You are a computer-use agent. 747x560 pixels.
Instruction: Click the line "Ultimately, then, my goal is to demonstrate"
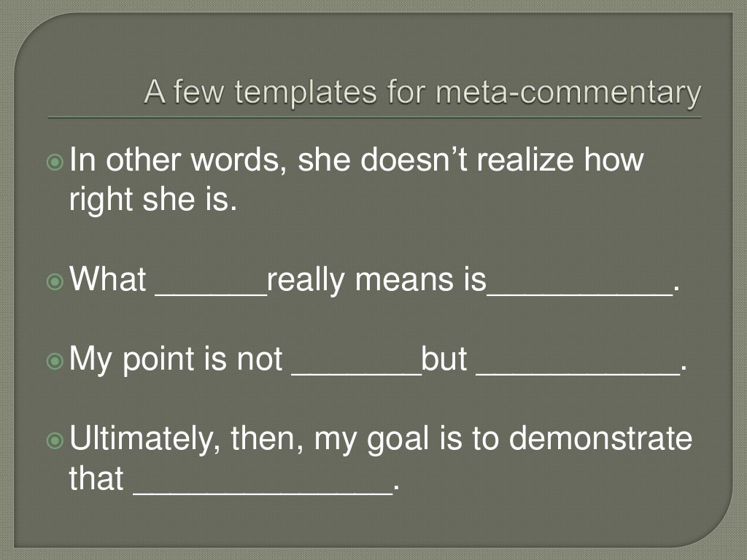(x=381, y=440)
